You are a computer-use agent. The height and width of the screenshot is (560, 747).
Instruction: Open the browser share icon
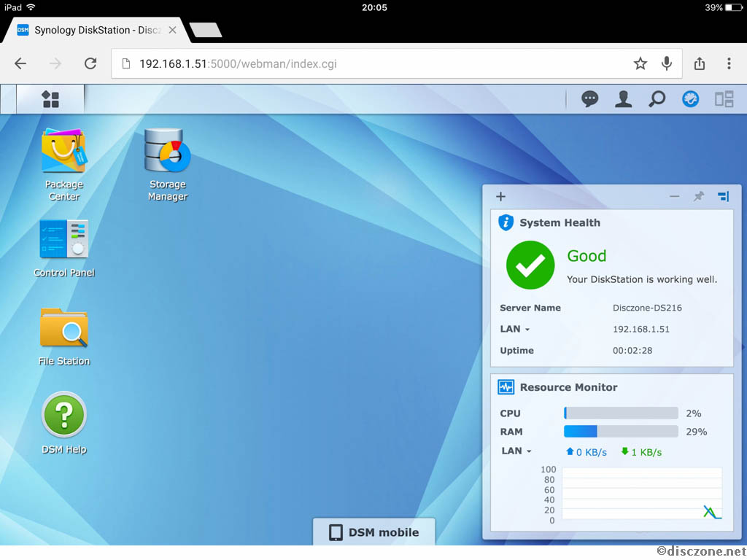click(x=700, y=63)
